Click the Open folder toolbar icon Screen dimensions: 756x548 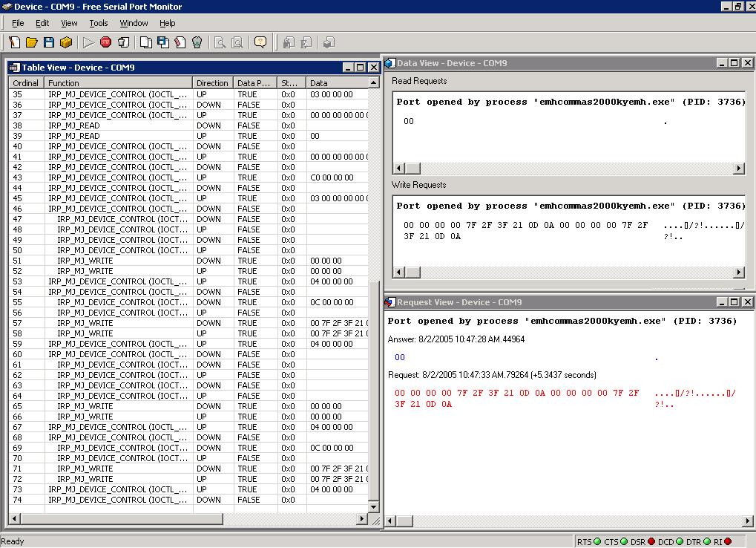pos(32,42)
